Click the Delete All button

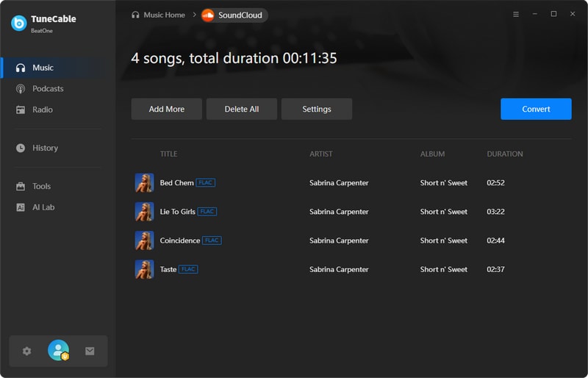pos(242,109)
